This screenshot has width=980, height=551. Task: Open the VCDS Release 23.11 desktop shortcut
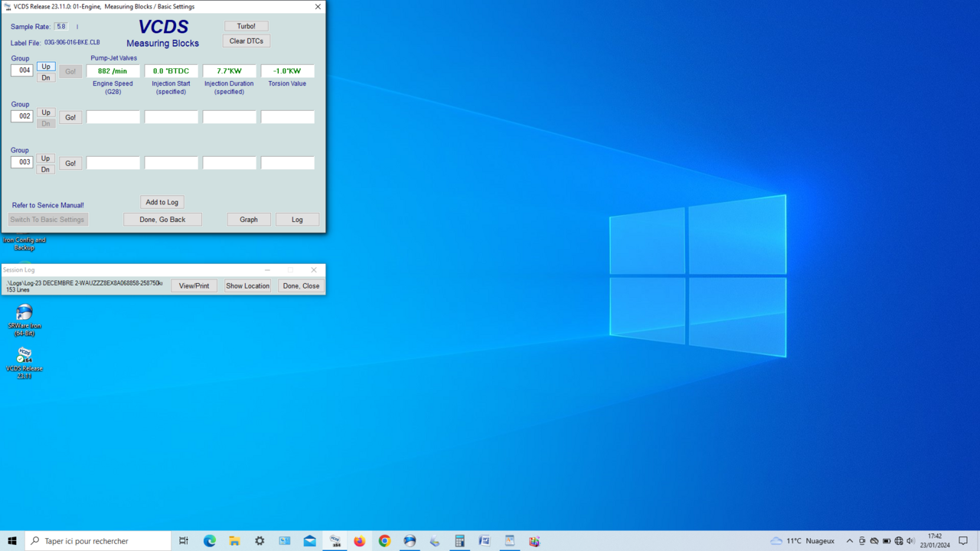point(24,357)
